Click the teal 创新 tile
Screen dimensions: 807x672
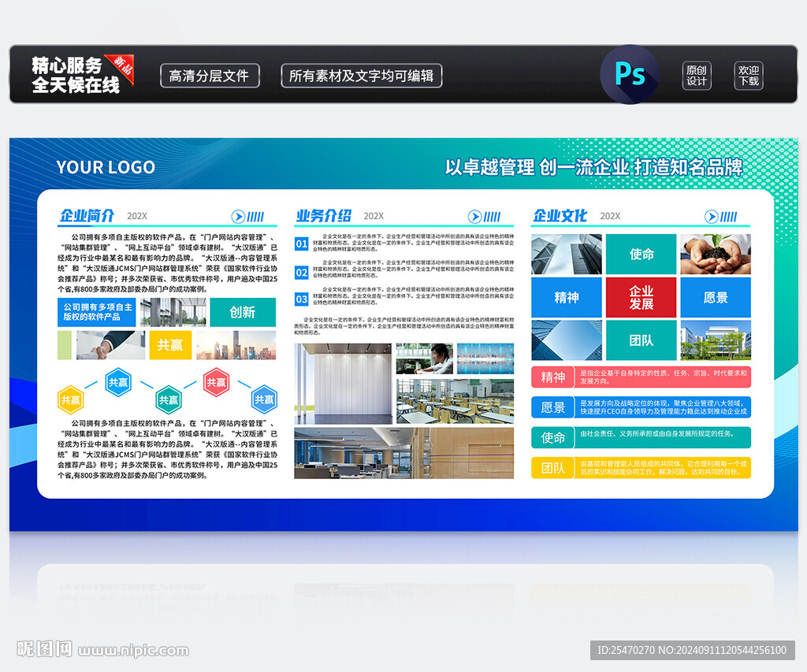click(x=243, y=312)
